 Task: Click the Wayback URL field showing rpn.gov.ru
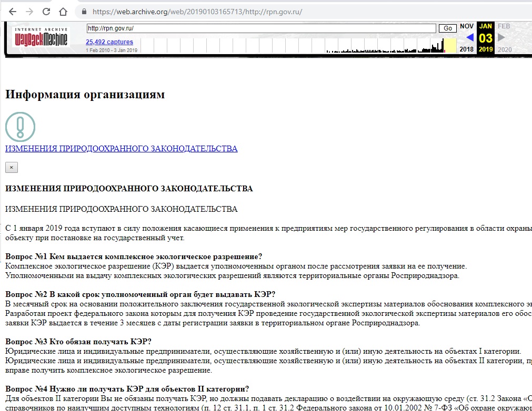(x=261, y=28)
